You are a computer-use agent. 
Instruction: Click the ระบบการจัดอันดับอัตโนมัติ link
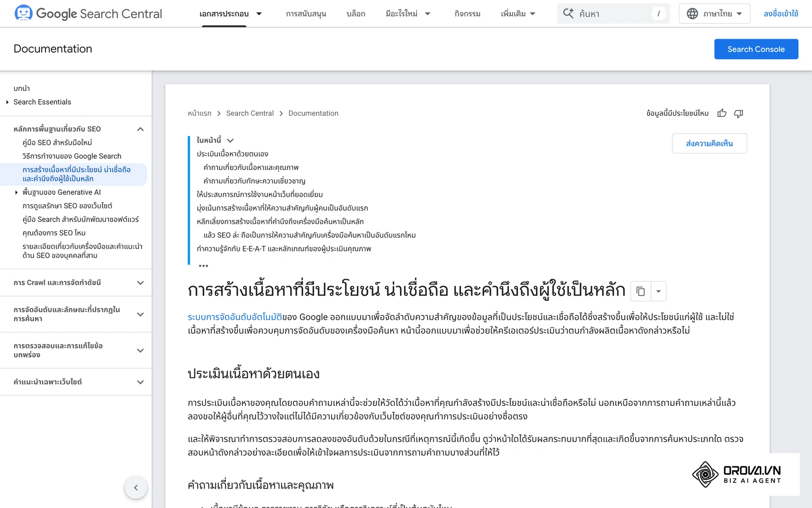[234, 317]
